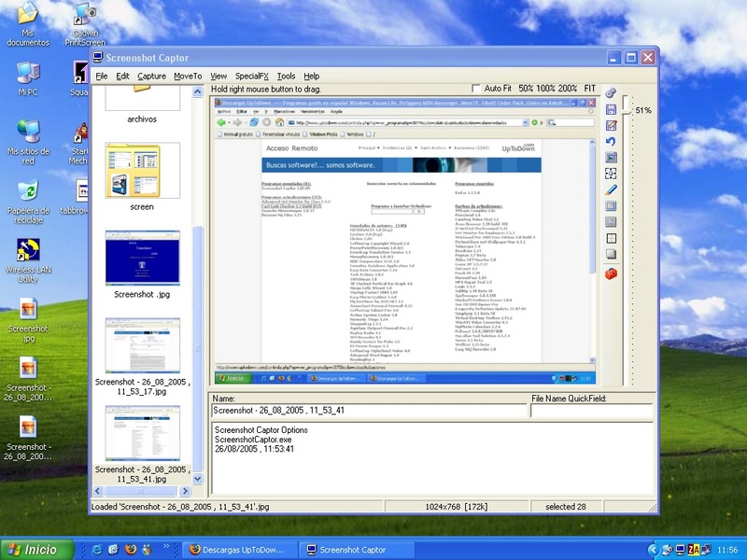Switch to Descargas UpToDown taskbar button
747x560 pixels.
click(x=240, y=550)
